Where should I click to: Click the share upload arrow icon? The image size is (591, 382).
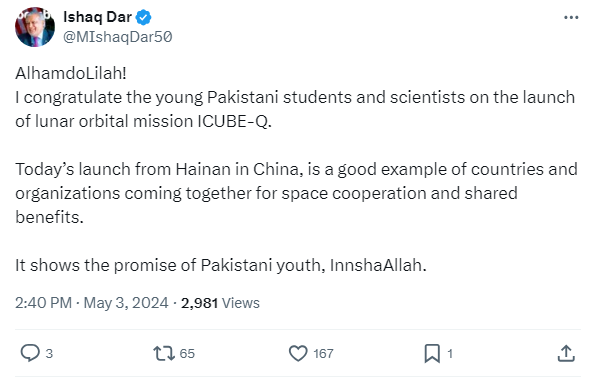[x=566, y=353]
